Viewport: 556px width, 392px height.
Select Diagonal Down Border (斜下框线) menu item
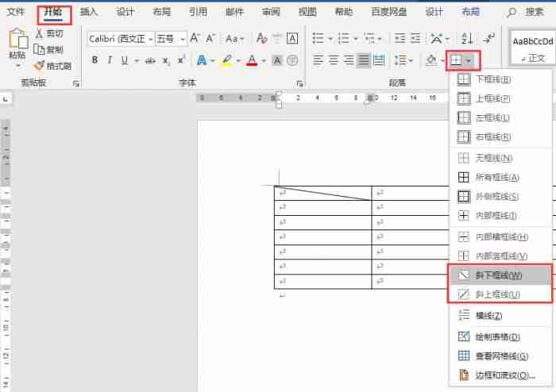pyautogui.click(x=500, y=275)
